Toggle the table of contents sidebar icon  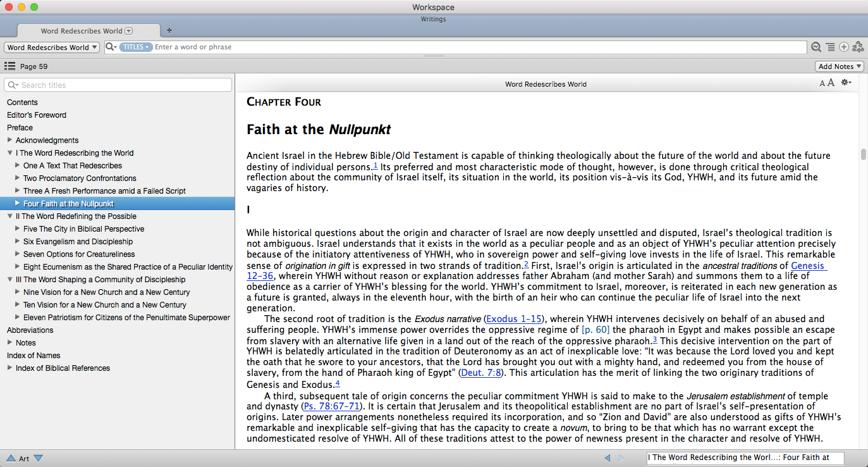click(x=9, y=66)
